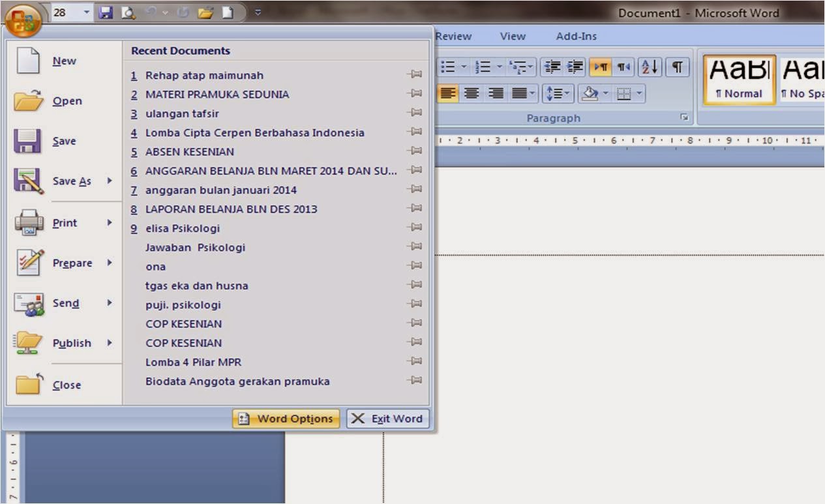
Task: Click the Undo arrow icon in Quick Access Toolbar
Action: pos(151,12)
